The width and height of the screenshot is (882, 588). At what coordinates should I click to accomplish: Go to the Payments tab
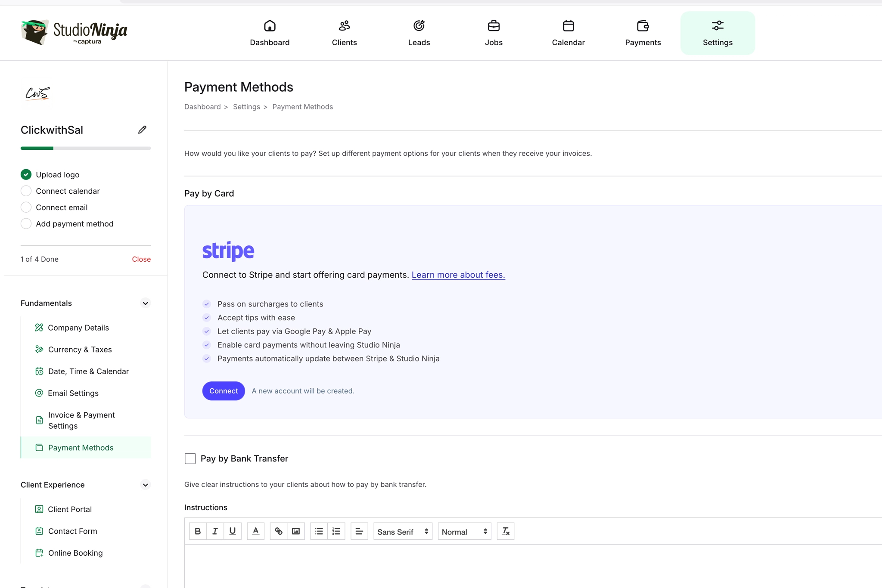click(x=643, y=33)
